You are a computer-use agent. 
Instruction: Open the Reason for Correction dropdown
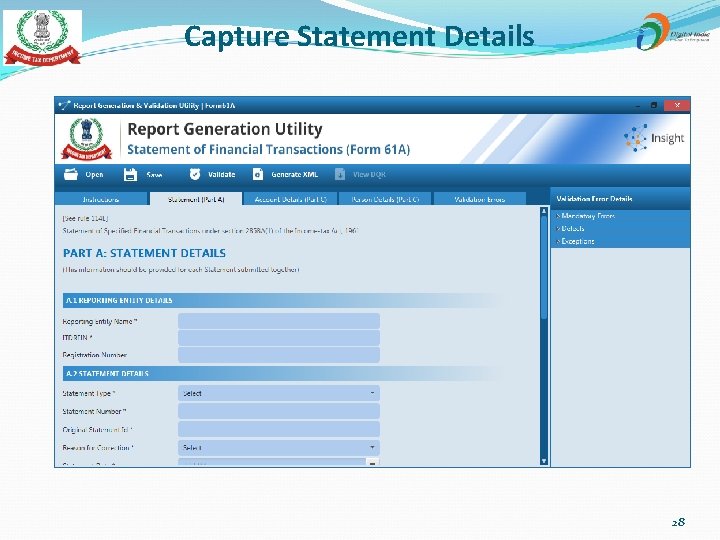[279, 448]
